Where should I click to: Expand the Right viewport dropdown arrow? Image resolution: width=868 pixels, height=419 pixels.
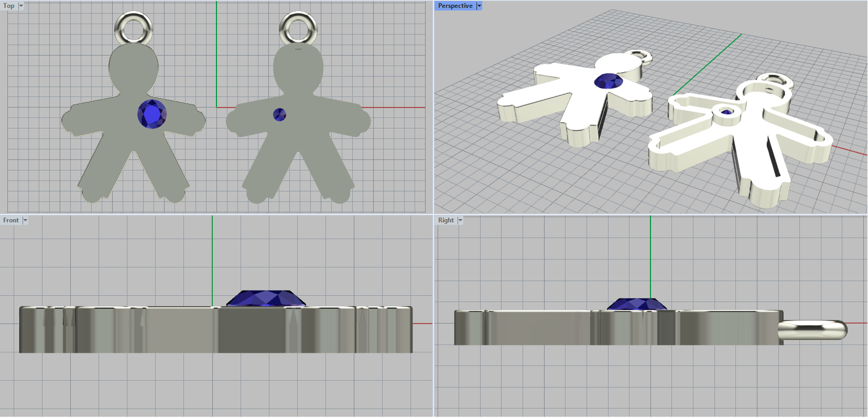tap(460, 220)
